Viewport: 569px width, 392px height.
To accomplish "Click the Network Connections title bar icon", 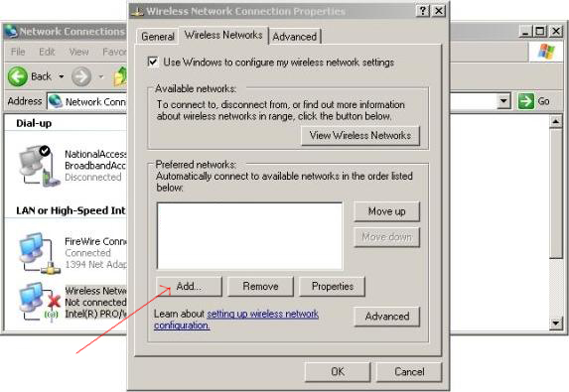I will [x=11, y=32].
